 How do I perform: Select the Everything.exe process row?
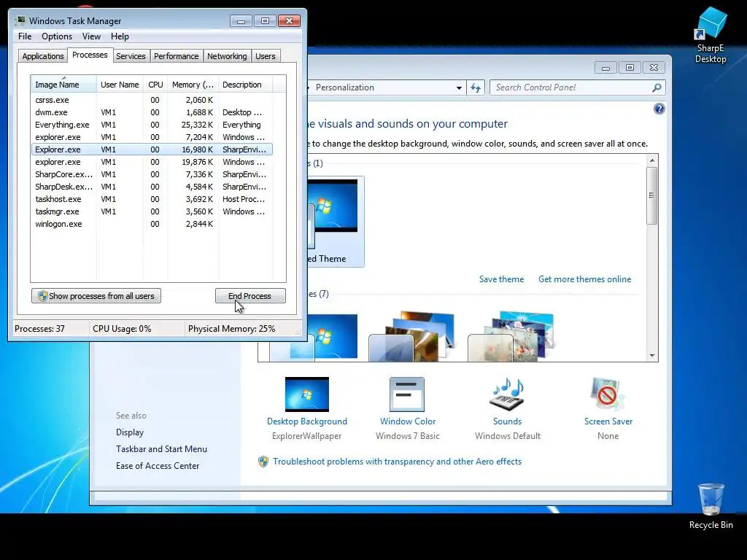coord(152,125)
